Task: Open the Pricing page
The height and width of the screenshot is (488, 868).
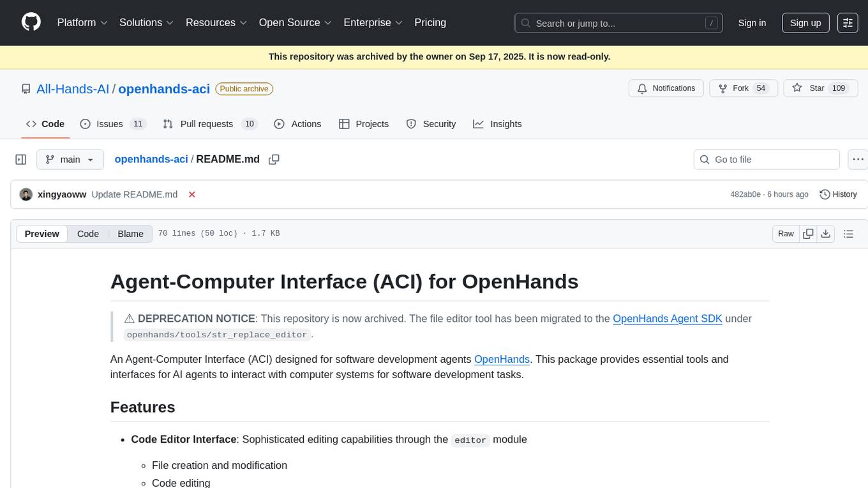Action: click(x=430, y=22)
